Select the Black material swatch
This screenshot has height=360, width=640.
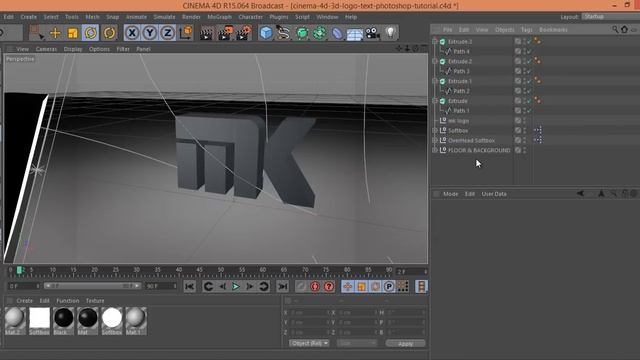pyautogui.click(x=64, y=321)
